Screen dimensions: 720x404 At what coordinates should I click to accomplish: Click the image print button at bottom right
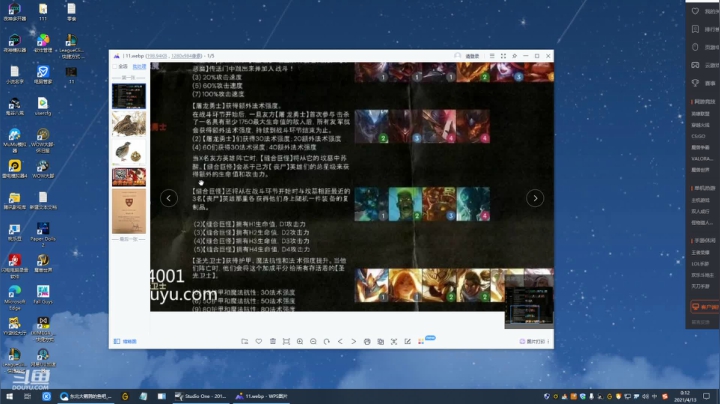[x=534, y=341]
